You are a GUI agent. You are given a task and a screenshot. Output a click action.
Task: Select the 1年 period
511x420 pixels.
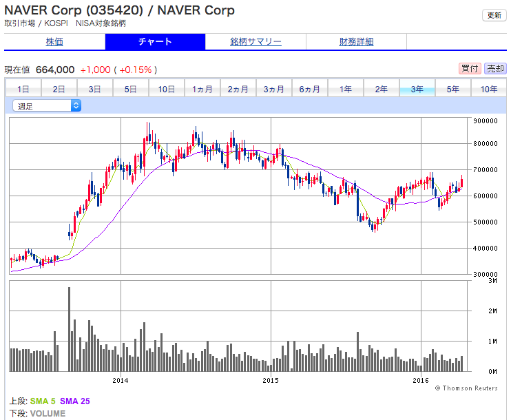point(346,89)
